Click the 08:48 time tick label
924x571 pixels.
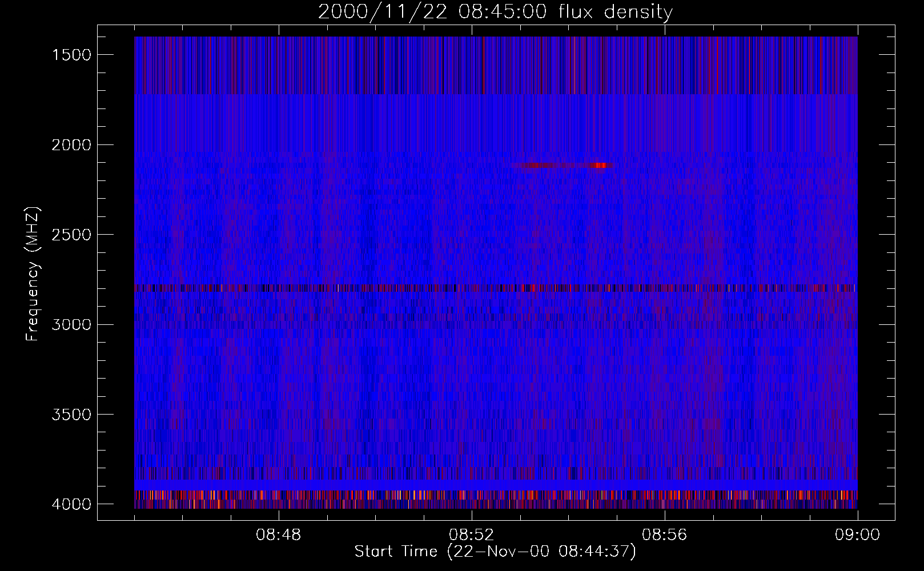point(279,535)
